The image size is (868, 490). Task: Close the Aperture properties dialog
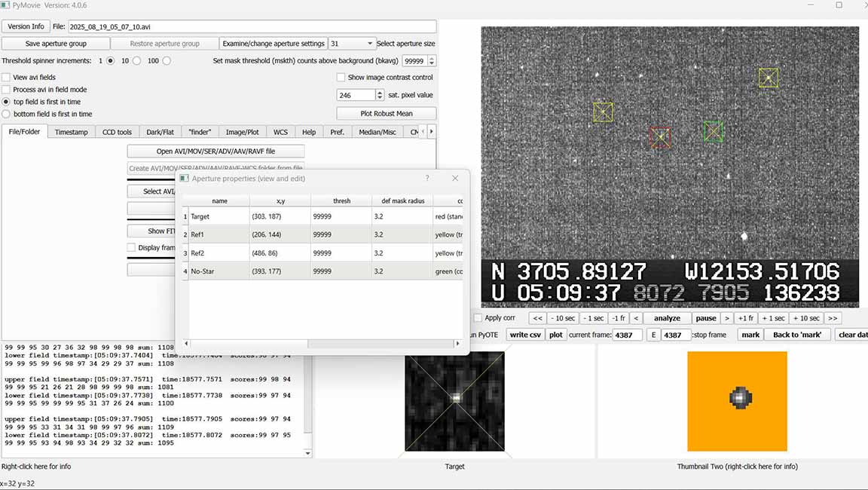(x=455, y=179)
